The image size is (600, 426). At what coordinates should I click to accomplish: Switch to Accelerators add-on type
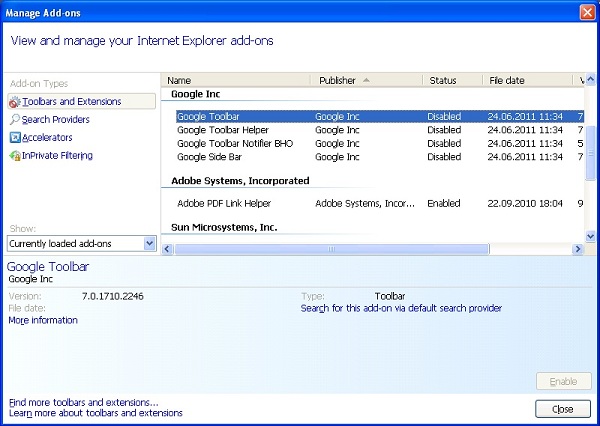click(47, 137)
